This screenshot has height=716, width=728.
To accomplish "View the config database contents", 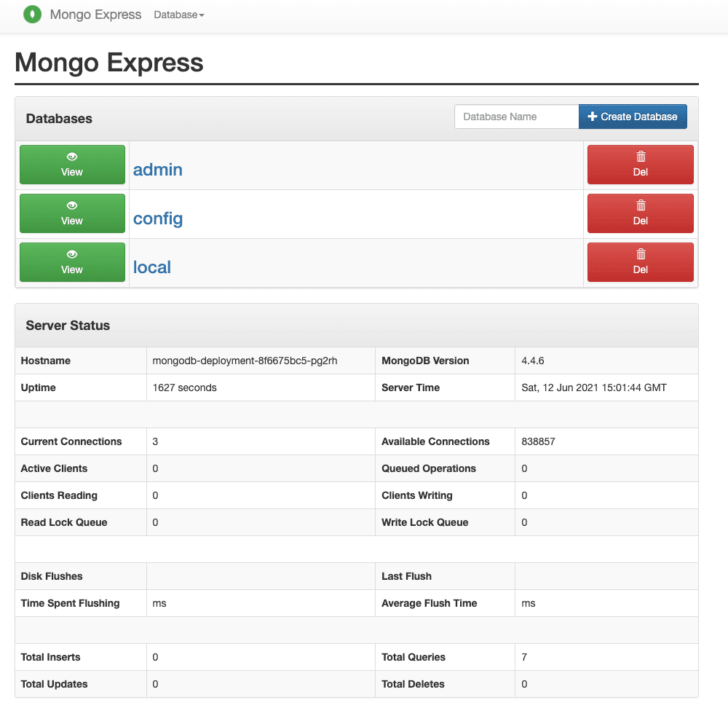I will point(71,213).
